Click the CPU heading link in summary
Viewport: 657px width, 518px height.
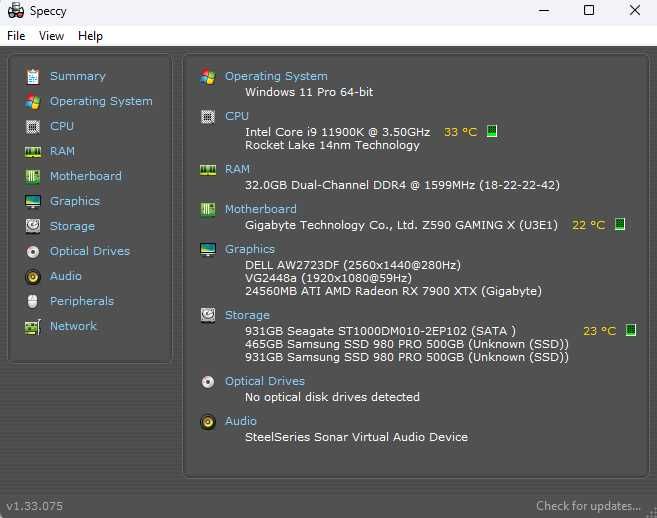(x=237, y=116)
